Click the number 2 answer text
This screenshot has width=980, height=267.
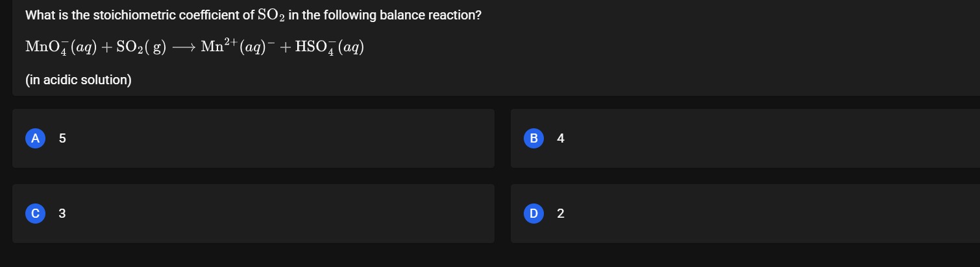(x=561, y=213)
